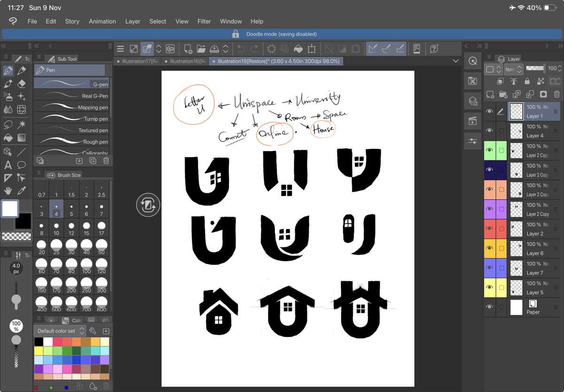Screen dimensions: 564x392
Task: Choose the Real G-Pen sub tool
Action: tap(71, 95)
